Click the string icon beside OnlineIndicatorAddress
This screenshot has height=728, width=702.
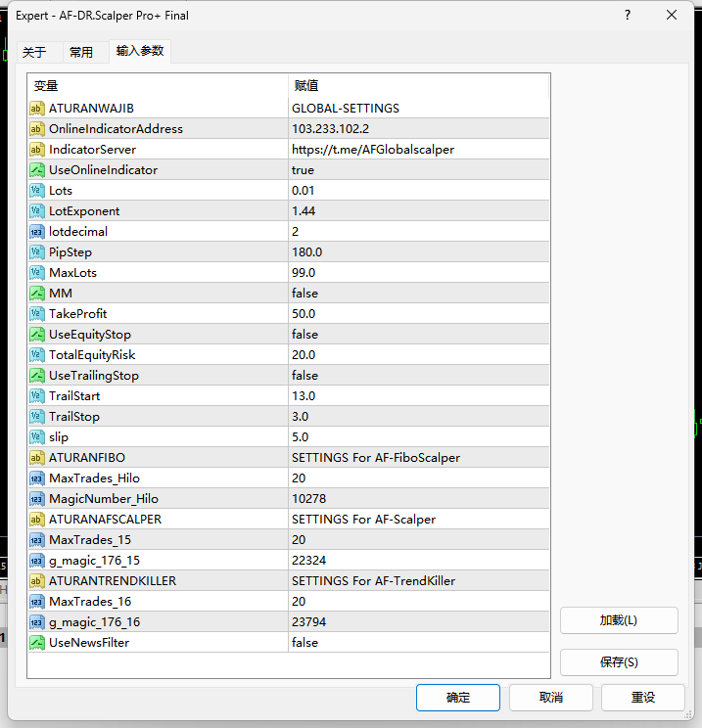tap(37, 128)
